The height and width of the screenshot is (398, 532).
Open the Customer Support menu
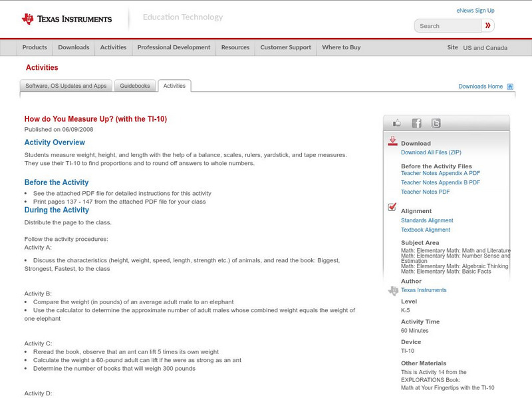286,47
